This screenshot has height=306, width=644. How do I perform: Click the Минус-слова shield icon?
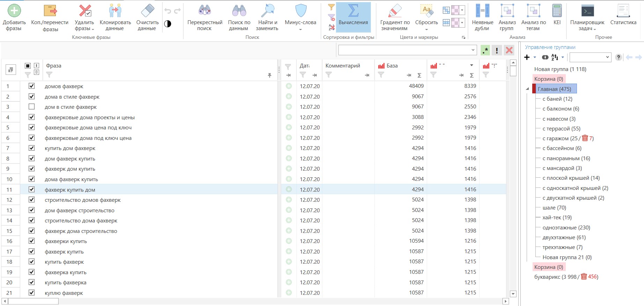pyautogui.click(x=300, y=11)
